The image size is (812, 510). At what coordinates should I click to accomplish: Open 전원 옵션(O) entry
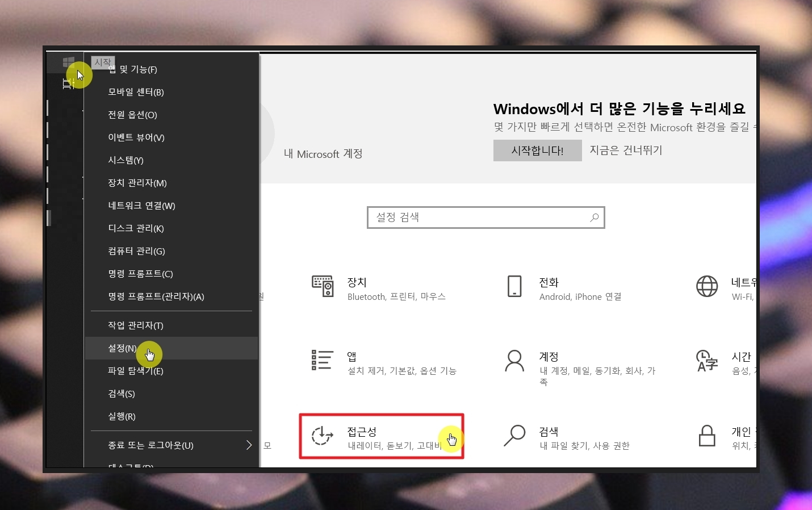(132, 115)
